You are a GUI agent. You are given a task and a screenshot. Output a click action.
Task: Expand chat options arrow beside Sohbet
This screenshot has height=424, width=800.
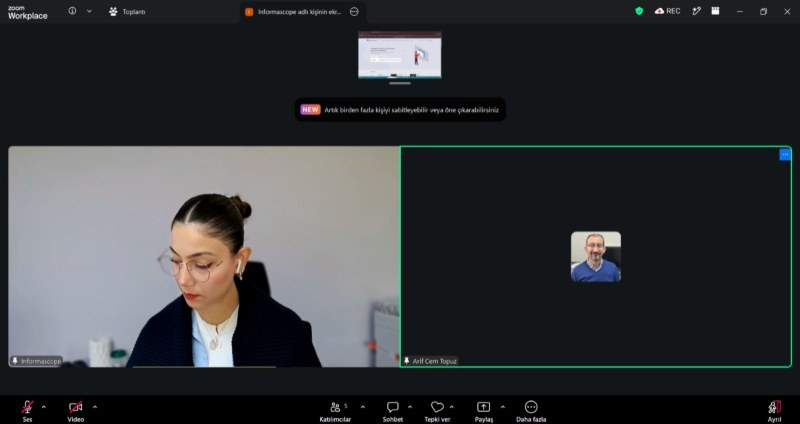410,407
